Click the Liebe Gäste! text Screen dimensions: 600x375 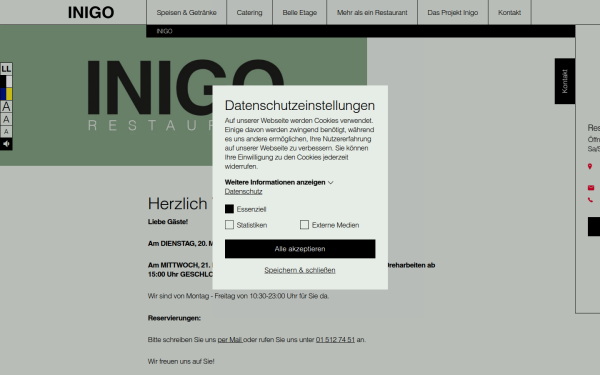(168, 222)
